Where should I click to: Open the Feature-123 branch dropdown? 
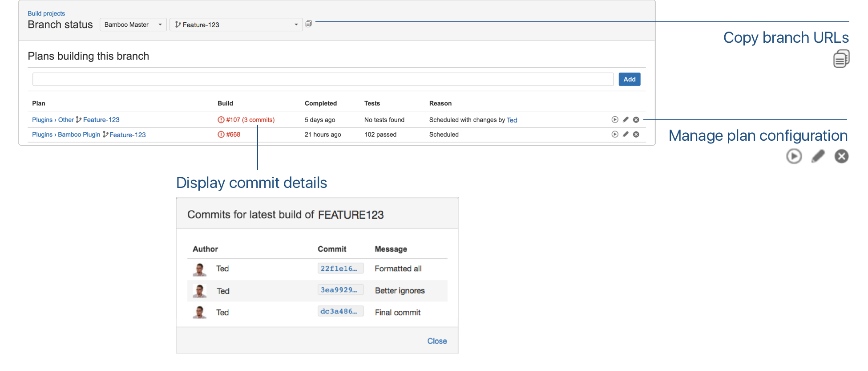click(x=236, y=24)
